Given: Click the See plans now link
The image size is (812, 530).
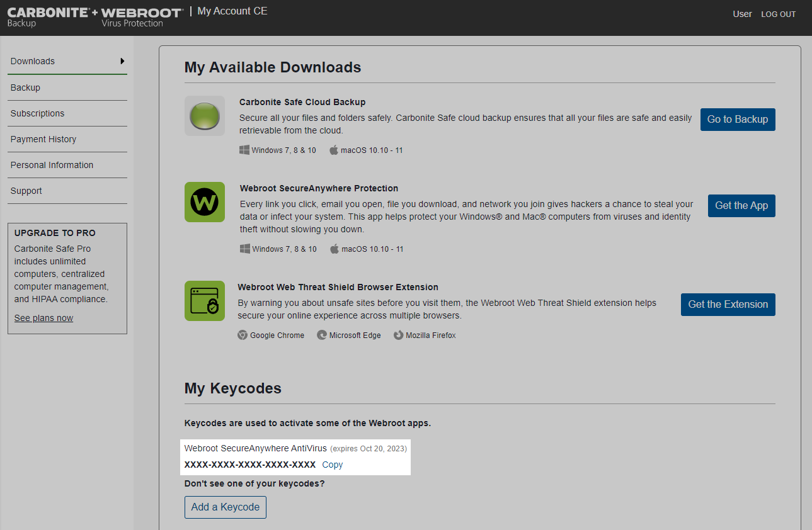Looking at the screenshot, I should click(43, 318).
